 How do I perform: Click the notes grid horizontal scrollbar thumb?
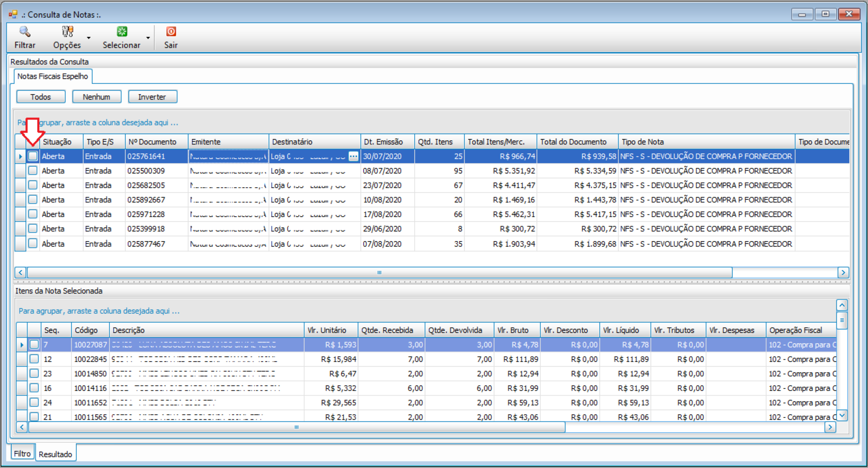click(x=379, y=272)
